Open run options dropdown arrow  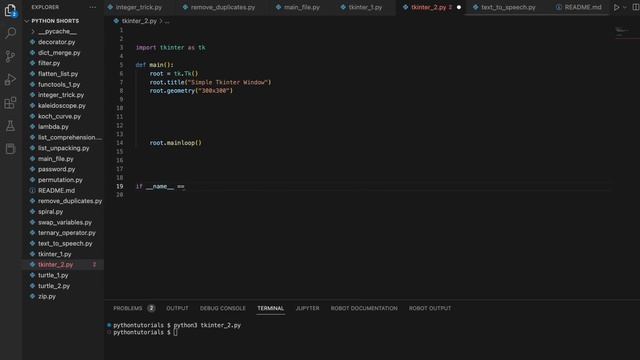click(624, 7)
